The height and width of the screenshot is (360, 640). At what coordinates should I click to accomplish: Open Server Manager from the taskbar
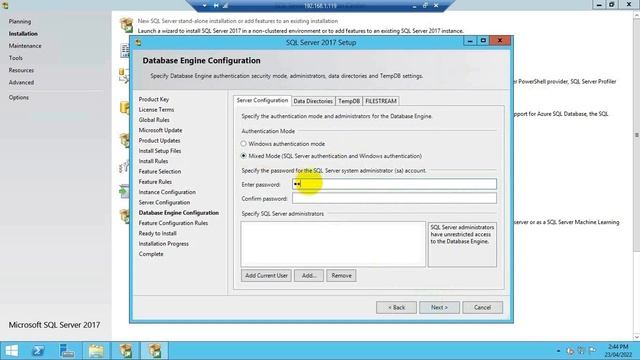(x=67, y=351)
